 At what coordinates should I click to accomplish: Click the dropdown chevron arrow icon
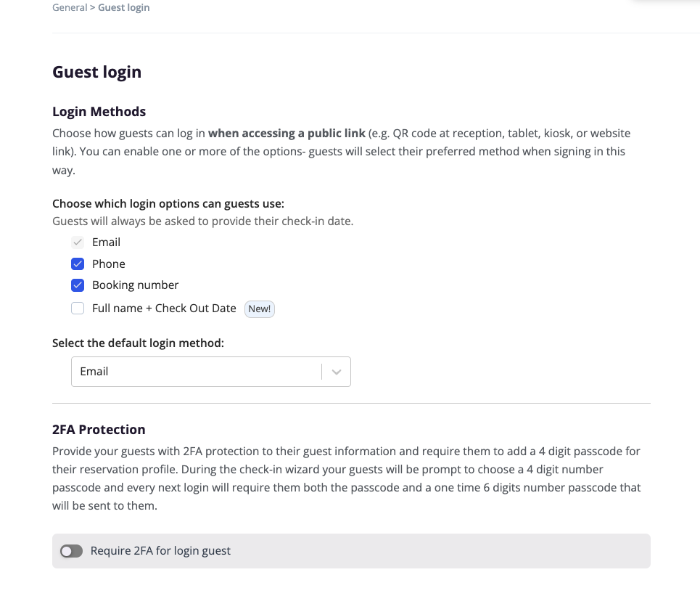pos(337,372)
